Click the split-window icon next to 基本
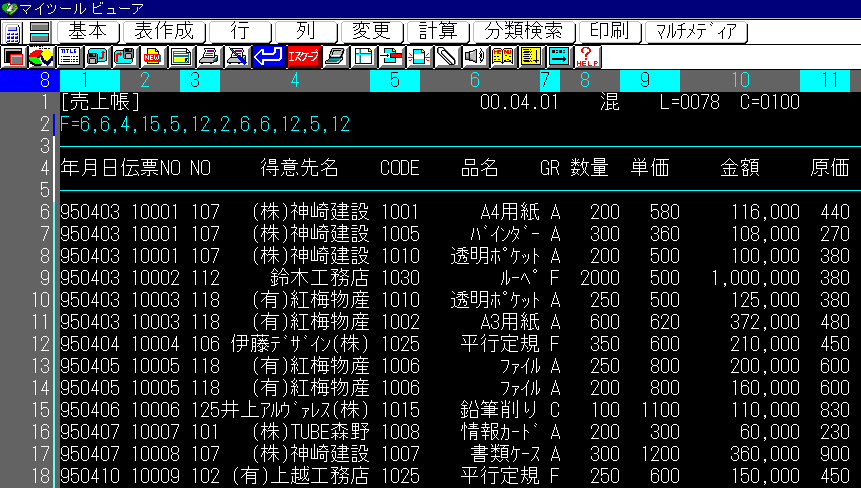Viewport: 861px width, 488px height. [40, 32]
